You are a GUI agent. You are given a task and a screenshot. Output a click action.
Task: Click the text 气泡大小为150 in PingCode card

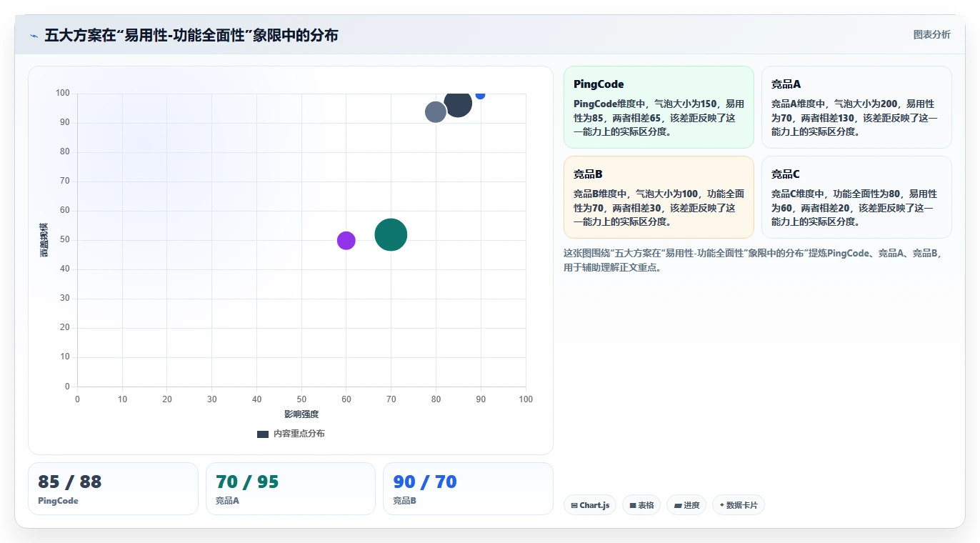(686, 104)
